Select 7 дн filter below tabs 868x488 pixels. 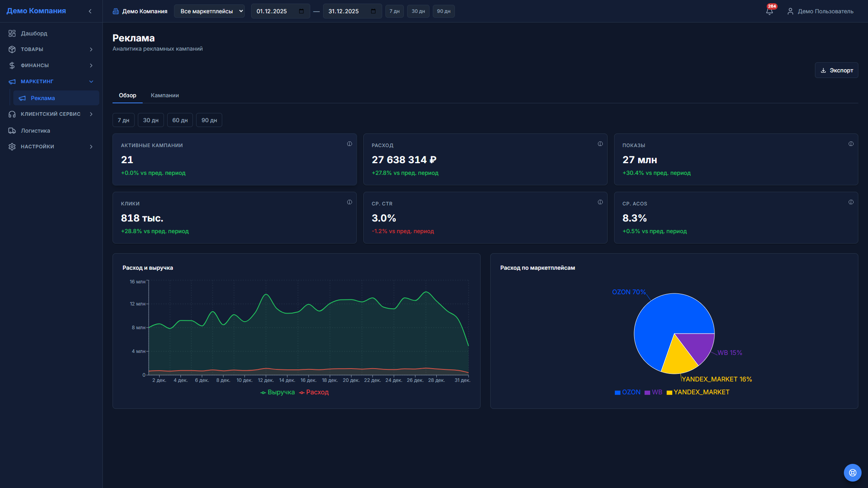[x=123, y=120]
